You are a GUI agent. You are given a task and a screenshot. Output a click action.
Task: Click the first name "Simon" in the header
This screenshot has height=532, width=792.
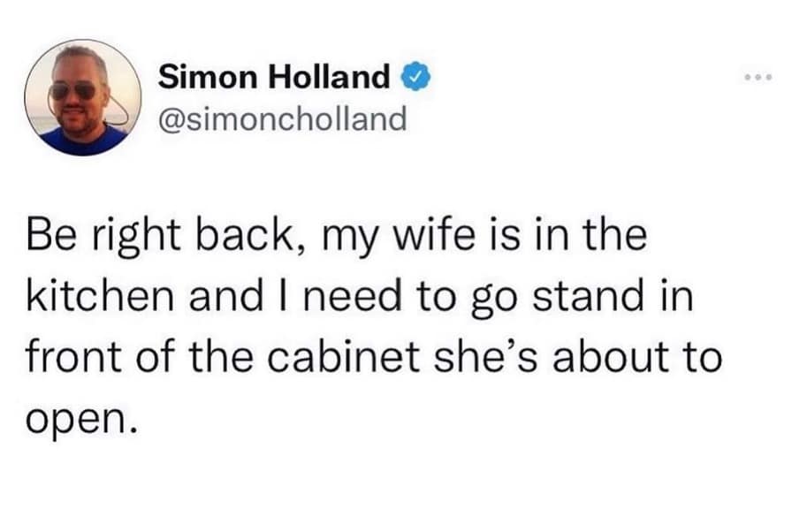tap(189, 80)
